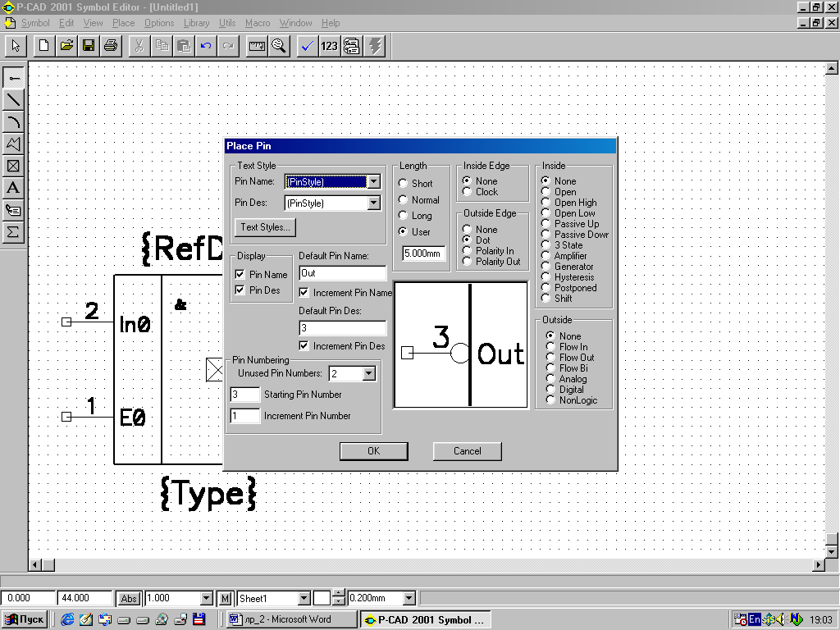Image resolution: width=840 pixels, height=630 pixels.
Task: Print using the printer icon
Action: point(111,46)
